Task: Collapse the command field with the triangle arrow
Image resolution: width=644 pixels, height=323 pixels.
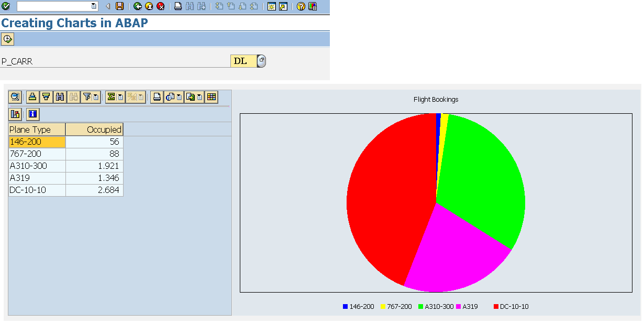Action: tap(108, 6)
